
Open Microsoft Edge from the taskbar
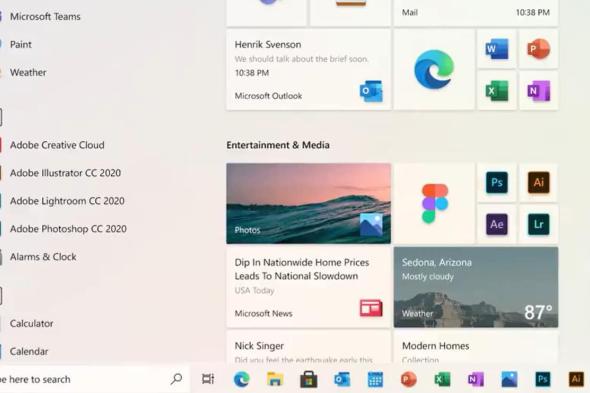[241, 379]
